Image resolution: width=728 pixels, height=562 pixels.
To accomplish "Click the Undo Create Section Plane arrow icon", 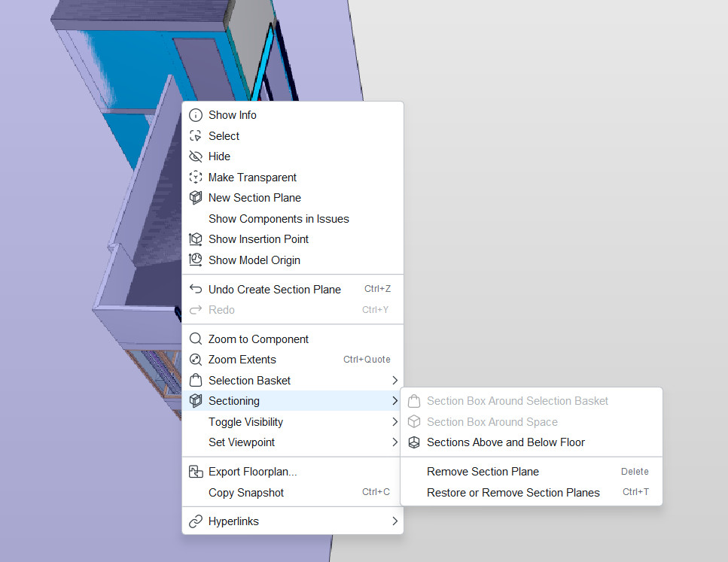I will point(196,290).
